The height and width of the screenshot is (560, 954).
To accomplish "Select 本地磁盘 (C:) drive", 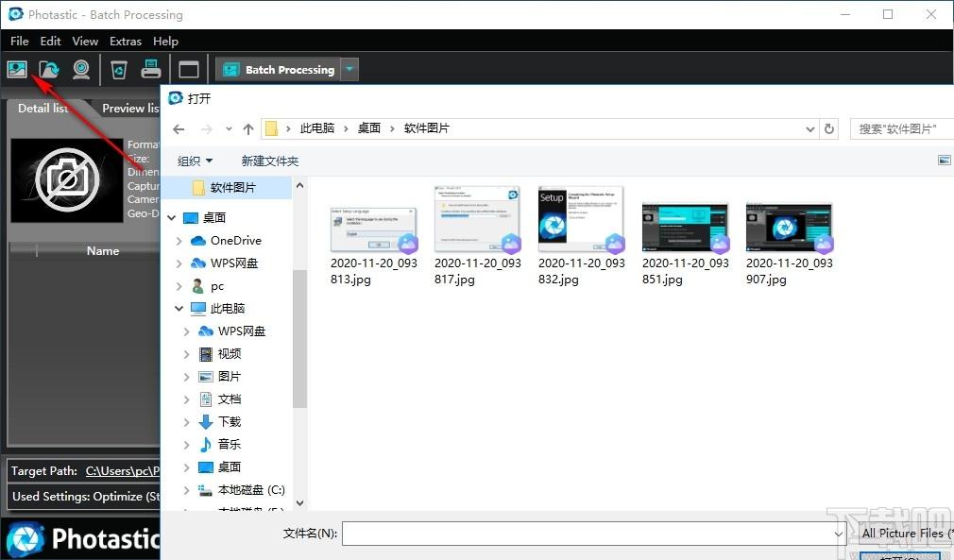I will coord(250,489).
